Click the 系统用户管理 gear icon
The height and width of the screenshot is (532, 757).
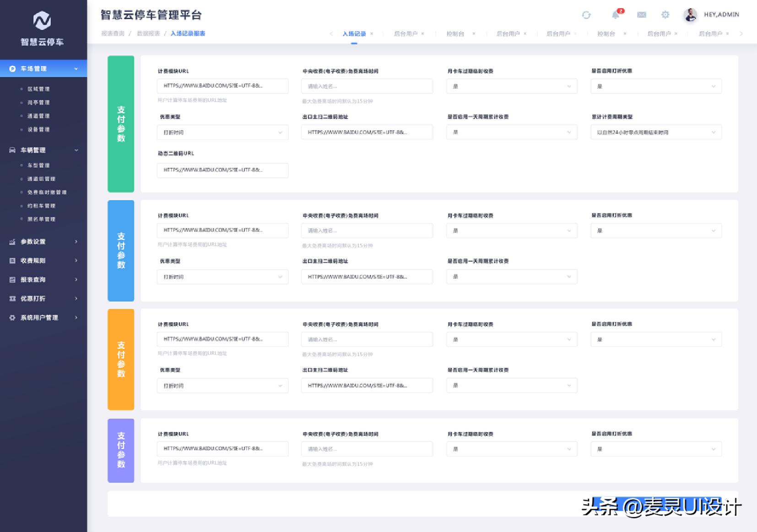12,317
